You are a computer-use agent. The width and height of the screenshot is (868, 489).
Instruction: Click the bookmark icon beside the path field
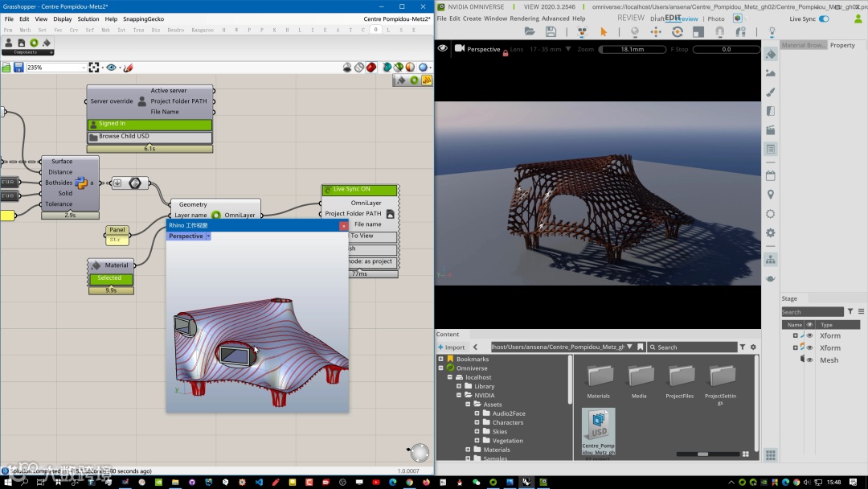pyautogui.click(x=640, y=347)
